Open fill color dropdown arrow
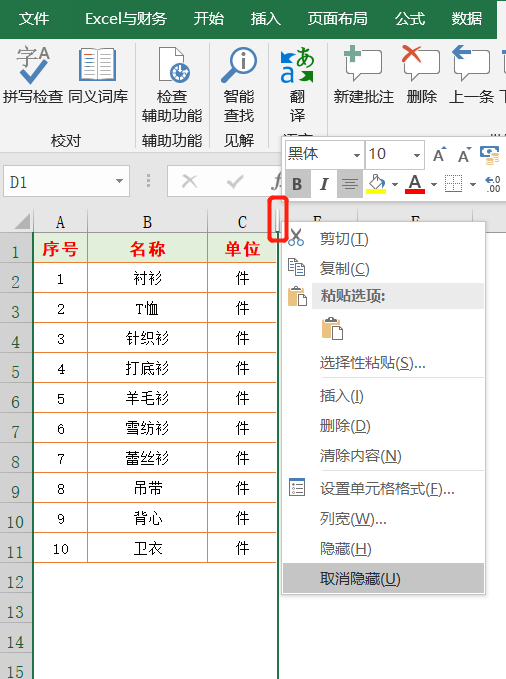 pos(395,184)
